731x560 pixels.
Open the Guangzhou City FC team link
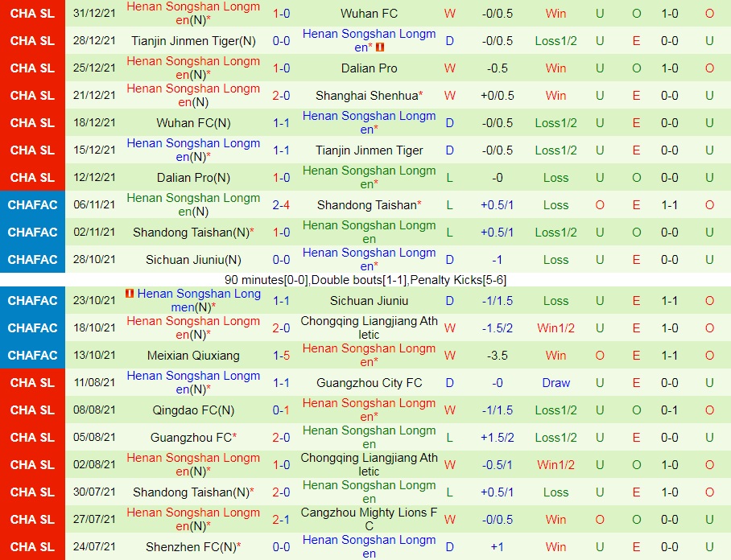tap(369, 383)
